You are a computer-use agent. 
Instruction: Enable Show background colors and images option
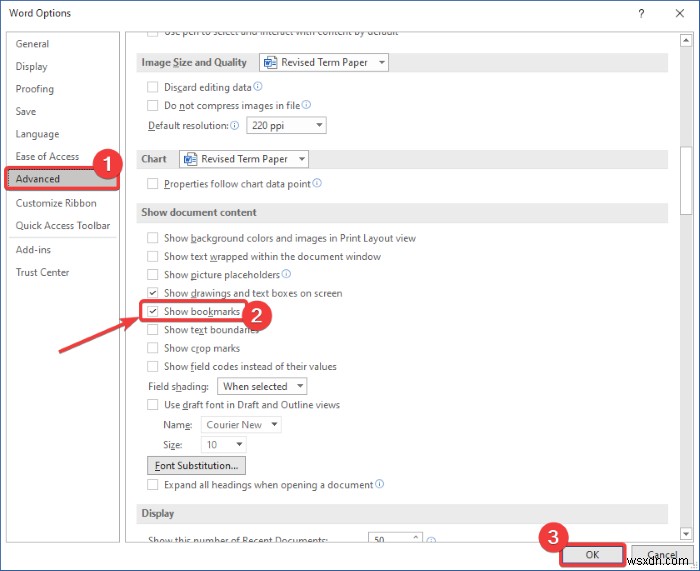tap(153, 238)
